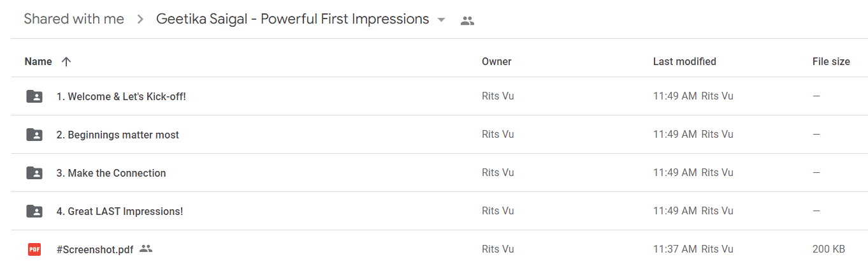Click the File size column header
868x266 pixels.
tap(831, 62)
